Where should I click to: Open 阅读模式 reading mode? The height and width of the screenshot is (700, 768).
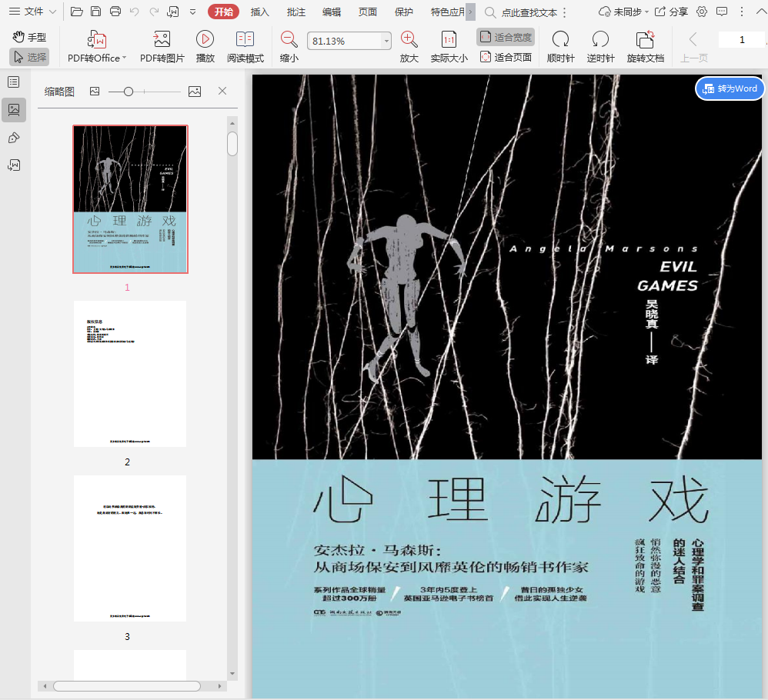[245, 40]
